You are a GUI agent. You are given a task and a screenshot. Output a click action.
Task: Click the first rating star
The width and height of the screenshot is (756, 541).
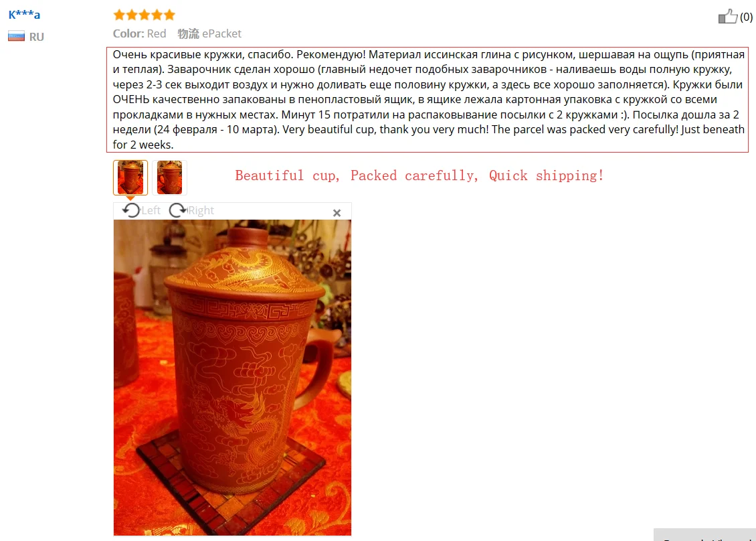click(119, 15)
